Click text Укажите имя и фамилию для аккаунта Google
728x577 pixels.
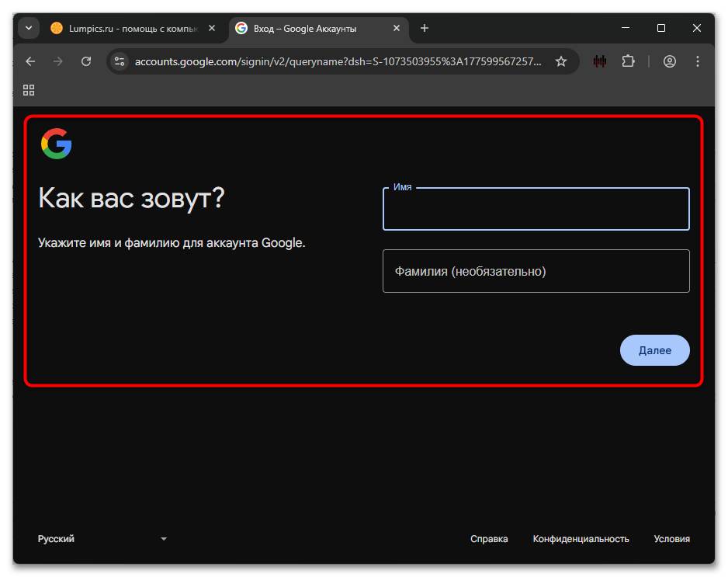pos(172,243)
